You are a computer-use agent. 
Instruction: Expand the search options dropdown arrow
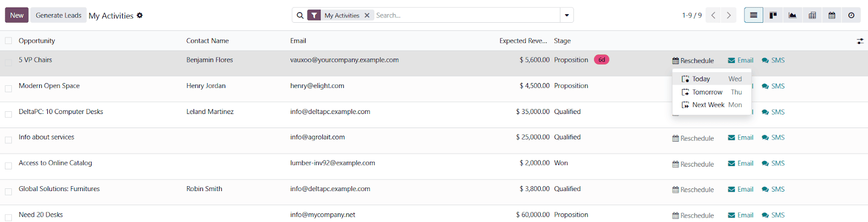pyautogui.click(x=567, y=15)
